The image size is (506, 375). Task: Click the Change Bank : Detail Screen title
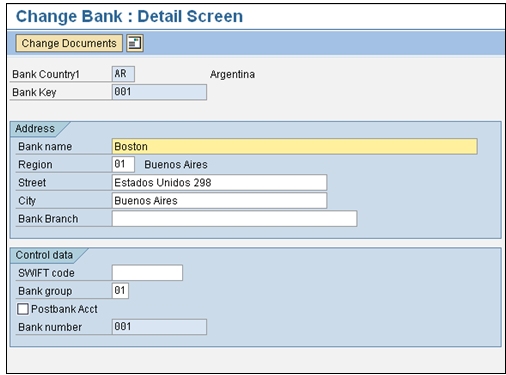[x=129, y=17]
